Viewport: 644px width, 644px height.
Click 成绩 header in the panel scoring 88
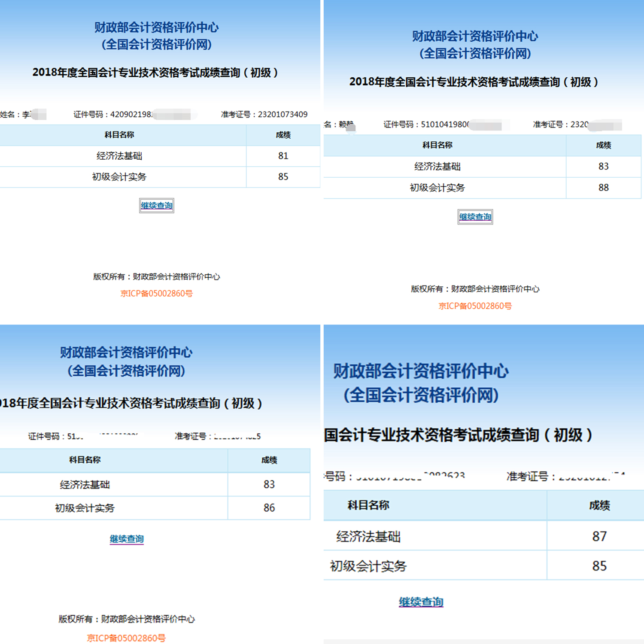[x=604, y=145]
